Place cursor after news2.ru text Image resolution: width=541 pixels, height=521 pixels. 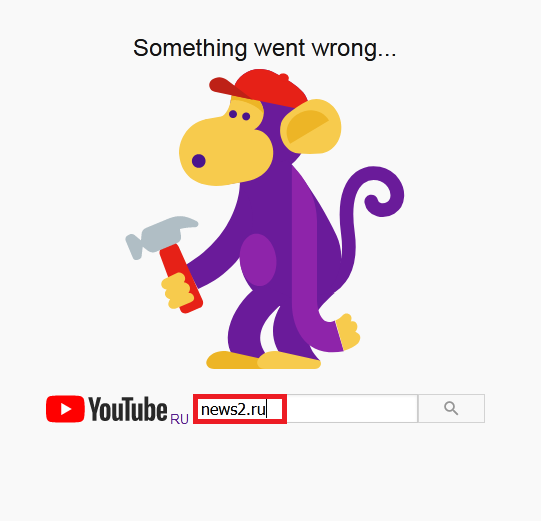click(x=267, y=410)
